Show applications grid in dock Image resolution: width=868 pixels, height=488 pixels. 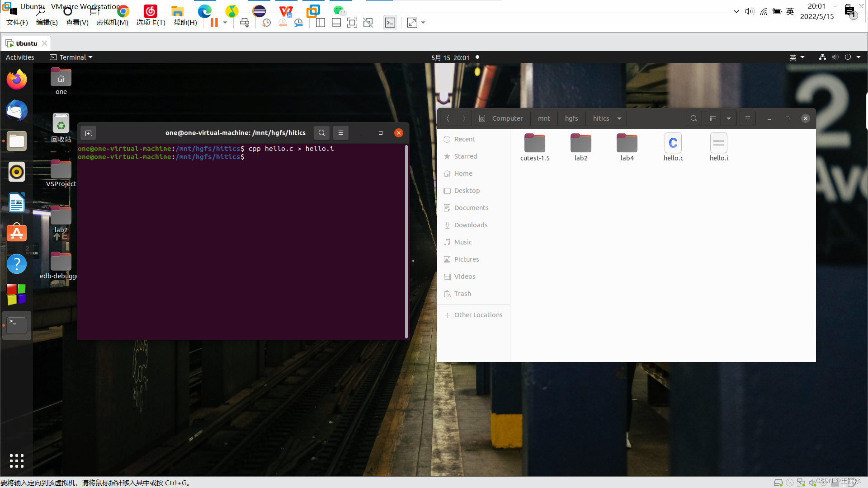tap(17, 460)
